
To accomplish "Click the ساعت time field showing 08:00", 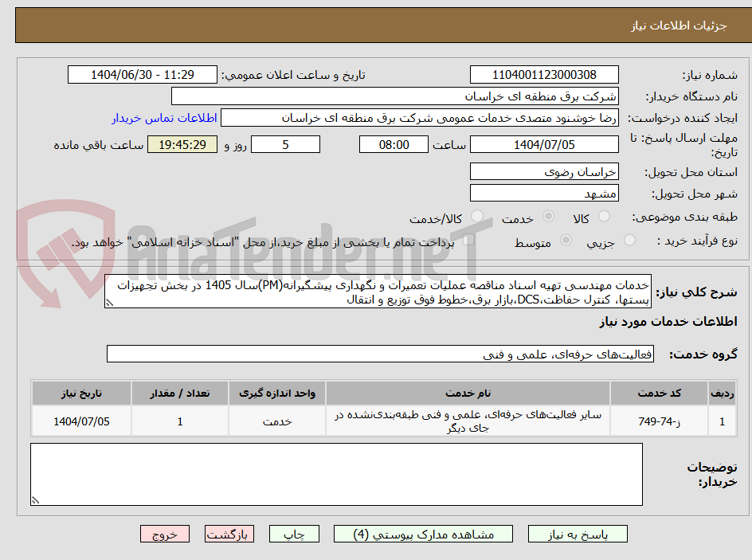I will tap(394, 144).
